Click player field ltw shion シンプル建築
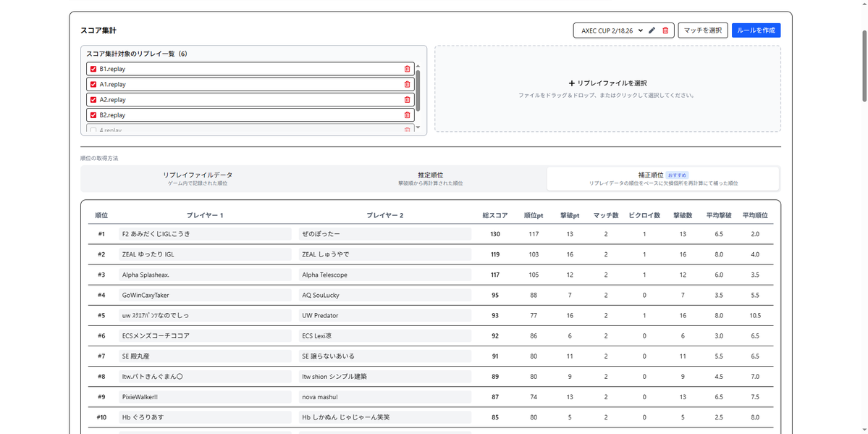Viewport: 868px width, 434px height. click(384, 376)
